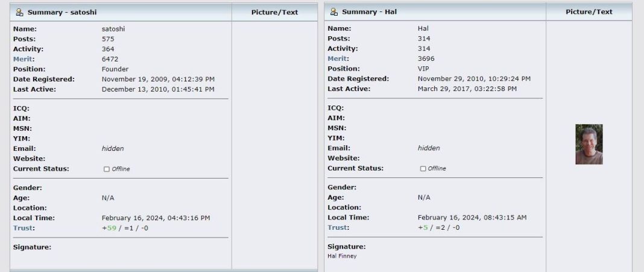The image size is (644, 272).
Task: Open the Merit link in satoshi's profile
Action: point(24,59)
